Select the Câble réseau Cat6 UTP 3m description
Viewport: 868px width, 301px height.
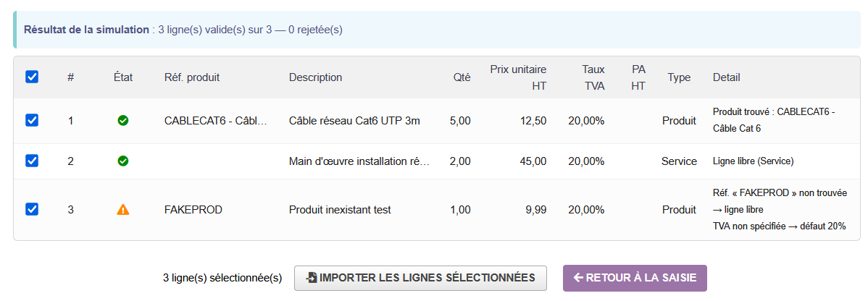(x=354, y=121)
